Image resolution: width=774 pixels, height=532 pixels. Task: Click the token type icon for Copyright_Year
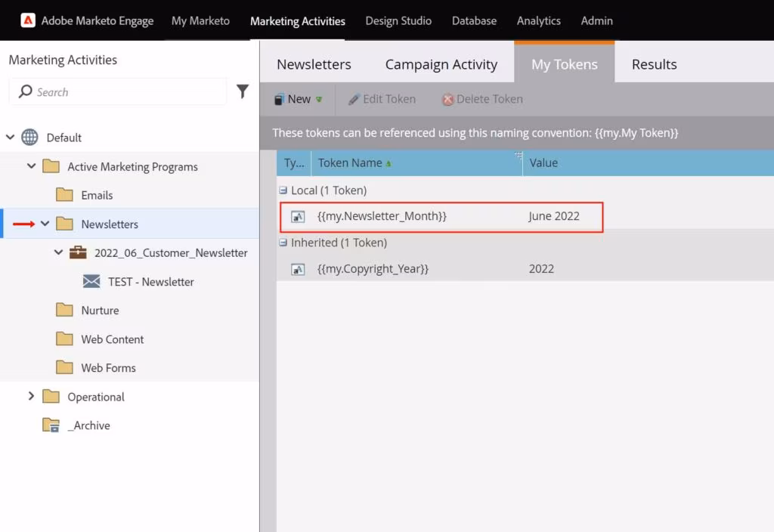pos(298,269)
